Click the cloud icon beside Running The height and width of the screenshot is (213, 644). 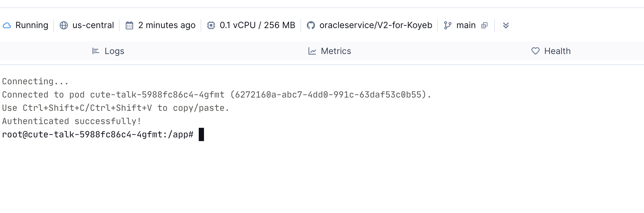(7, 25)
